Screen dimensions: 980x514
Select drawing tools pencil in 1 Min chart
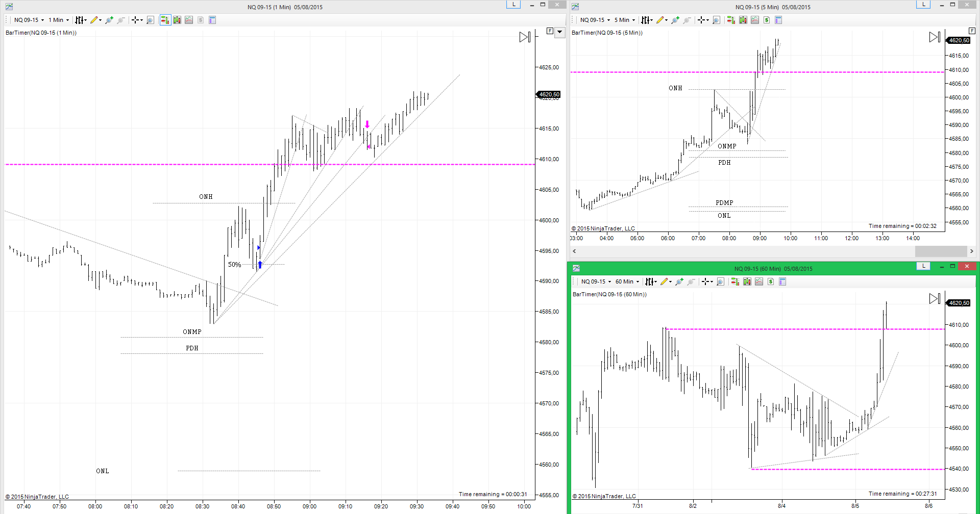(x=95, y=20)
